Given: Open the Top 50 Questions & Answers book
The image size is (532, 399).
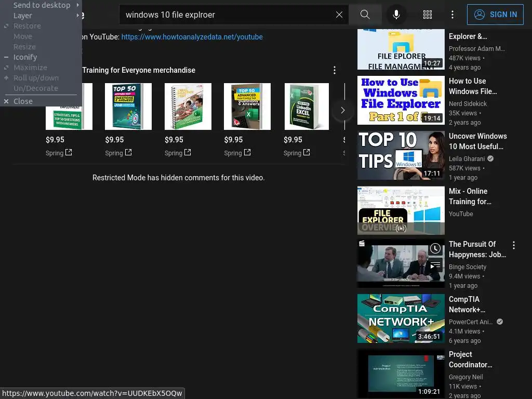Looking at the screenshot, I should point(128,107).
